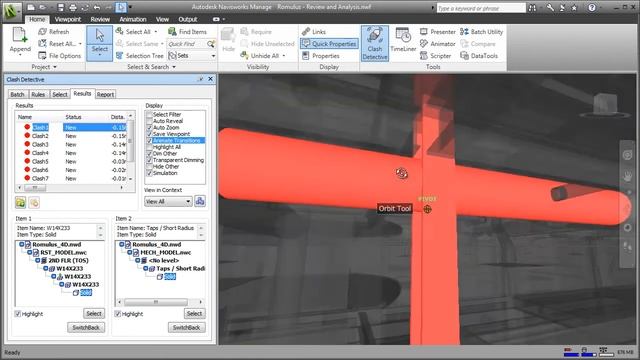Open Unhide All dropdown arrow

[284, 56]
